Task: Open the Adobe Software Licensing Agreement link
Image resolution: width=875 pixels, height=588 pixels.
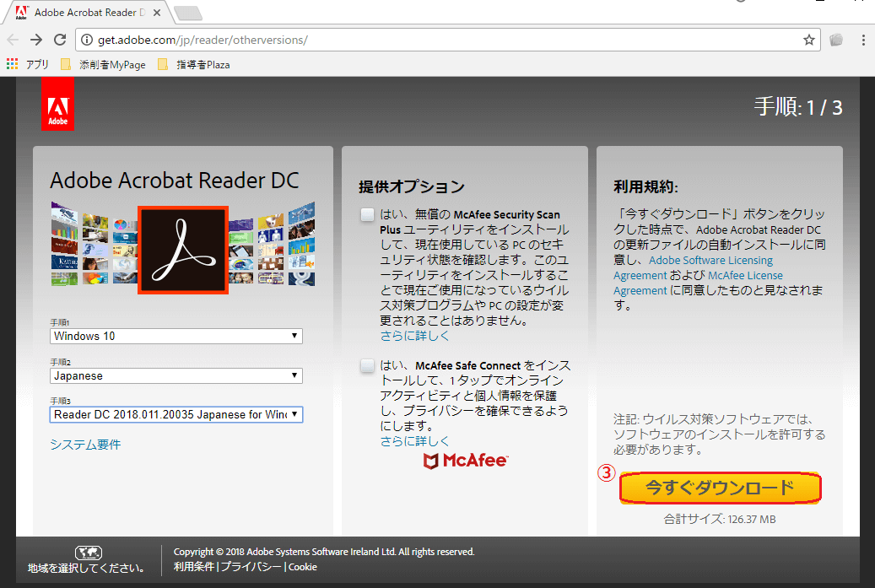Action: tap(693, 267)
